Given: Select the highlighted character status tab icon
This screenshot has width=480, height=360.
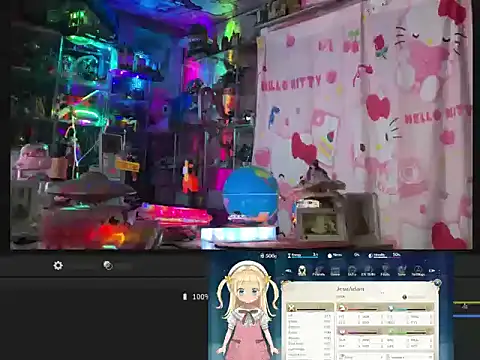Looking at the screenshot, I should [302, 270].
